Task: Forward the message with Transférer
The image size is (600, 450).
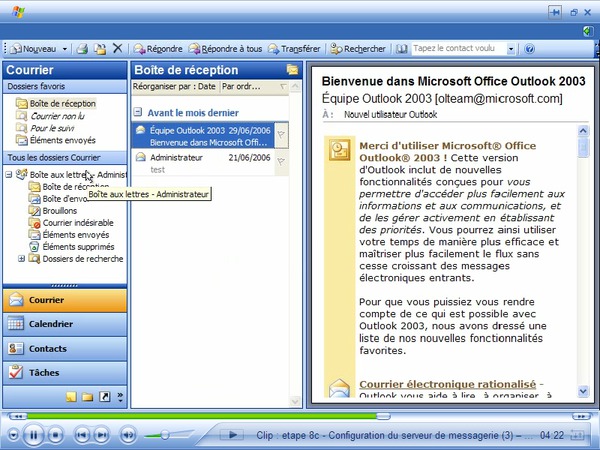Action: [294, 49]
